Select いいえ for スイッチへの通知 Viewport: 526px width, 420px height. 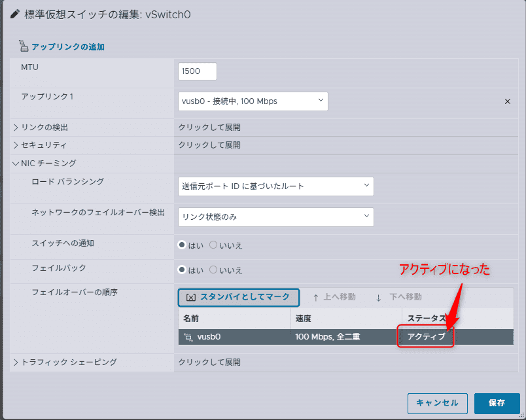tap(213, 245)
